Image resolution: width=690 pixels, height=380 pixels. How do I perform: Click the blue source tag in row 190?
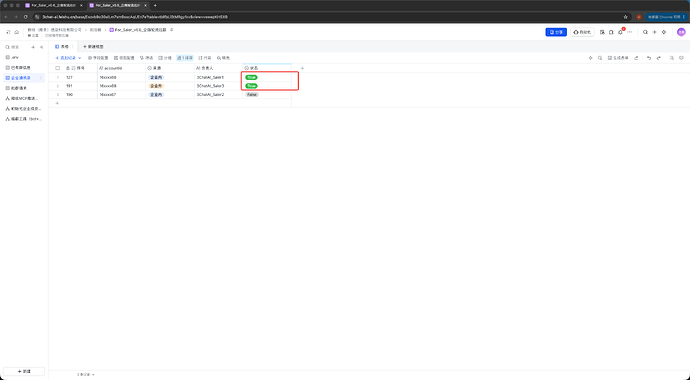[x=156, y=95]
